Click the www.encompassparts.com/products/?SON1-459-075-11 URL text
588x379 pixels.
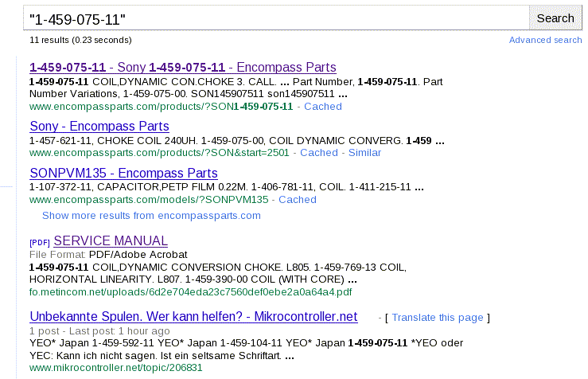162,107
